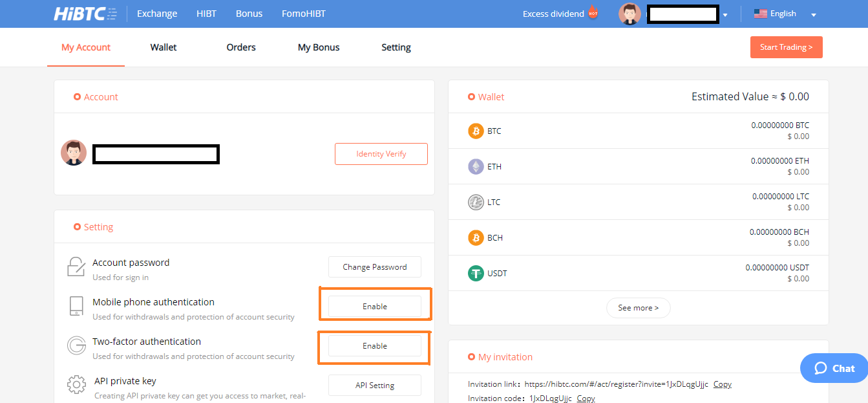Click the 0.00000000 BCH balance
The height and width of the screenshot is (403, 868).
[x=779, y=232]
